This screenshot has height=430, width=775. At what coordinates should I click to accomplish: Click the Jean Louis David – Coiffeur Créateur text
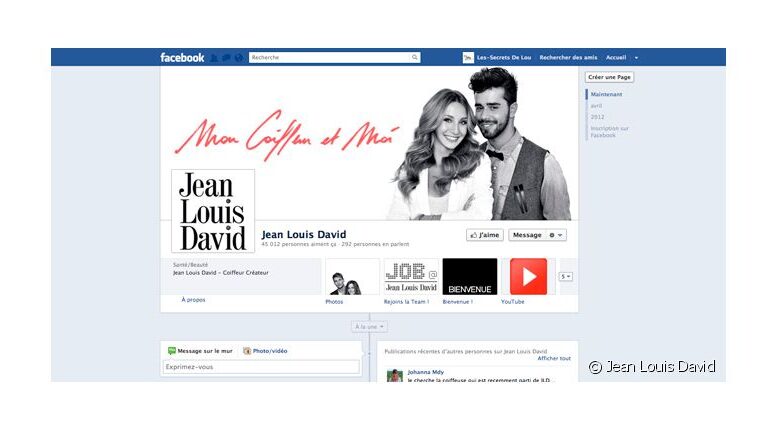tap(220, 273)
